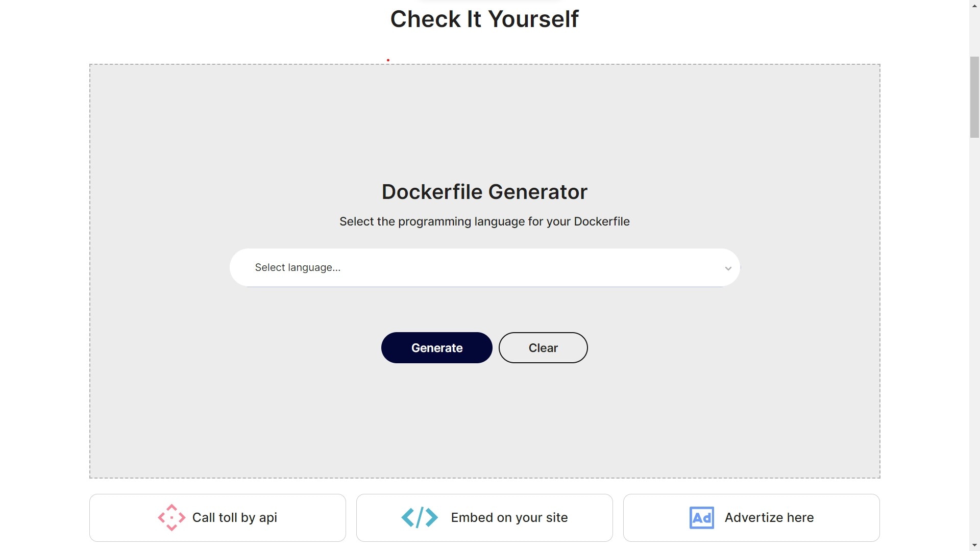This screenshot has width=980, height=551.
Task: Click the teal code brackets icon
Action: click(x=420, y=517)
